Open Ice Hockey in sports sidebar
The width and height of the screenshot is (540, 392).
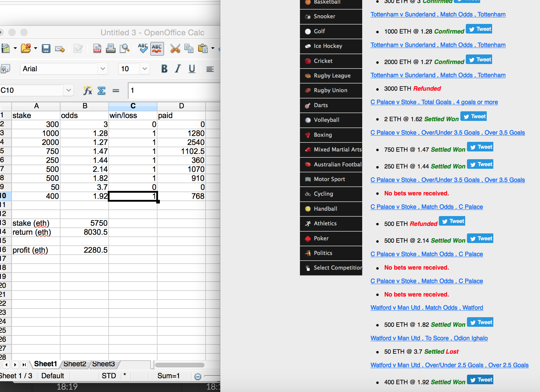(331, 46)
